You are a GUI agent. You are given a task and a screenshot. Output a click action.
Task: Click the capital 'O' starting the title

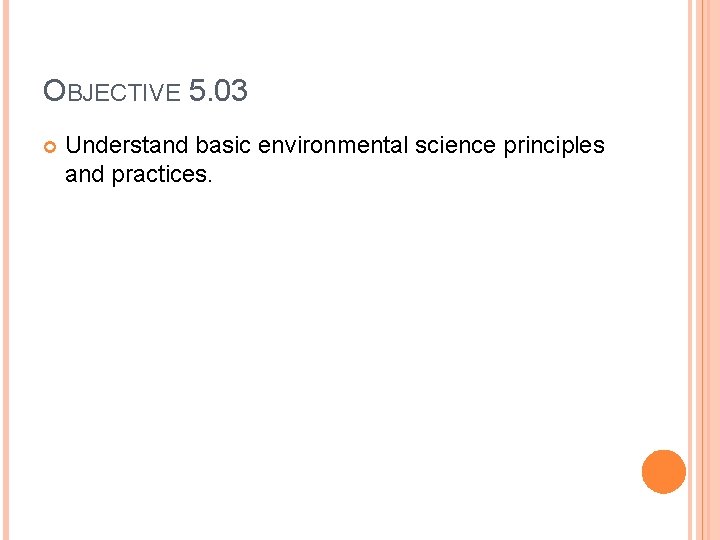pyautogui.click(x=54, y=92)
